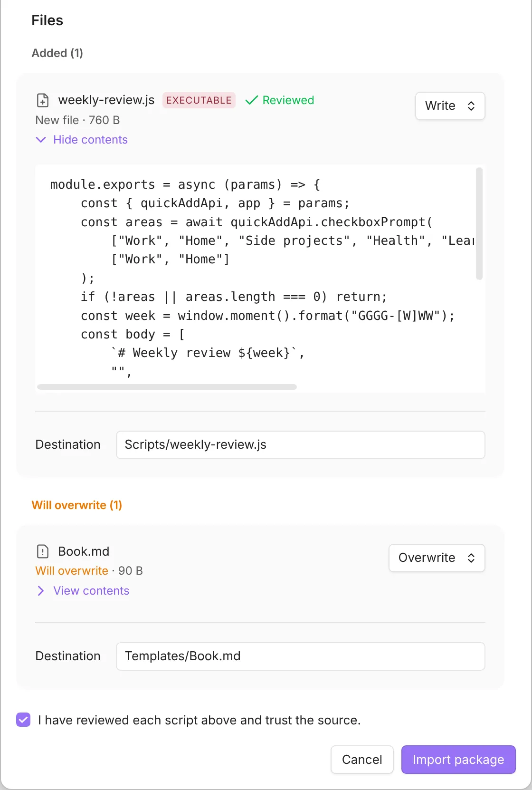Edit the Scripts/weekly-review.js destination field

(x=300, y=445)
